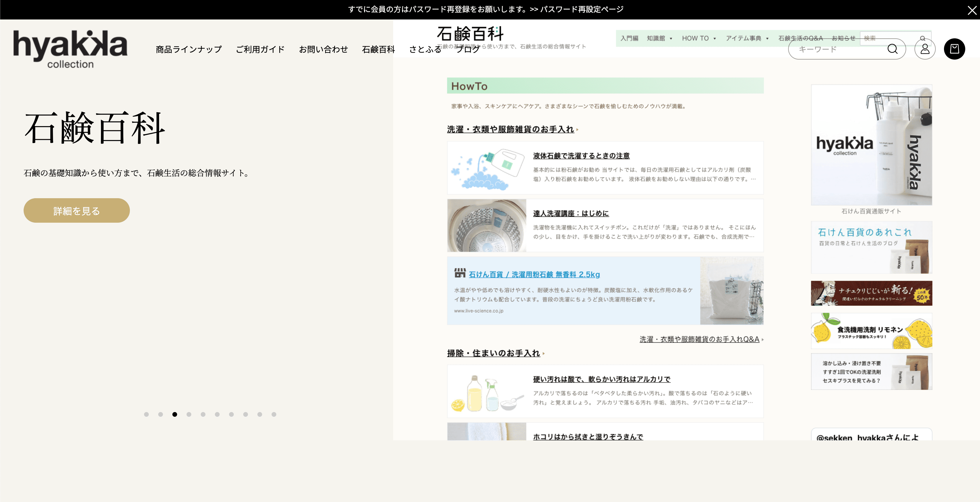Select the first carousel dot
Viewport: 980px width, 502px height.
(146, 414)
